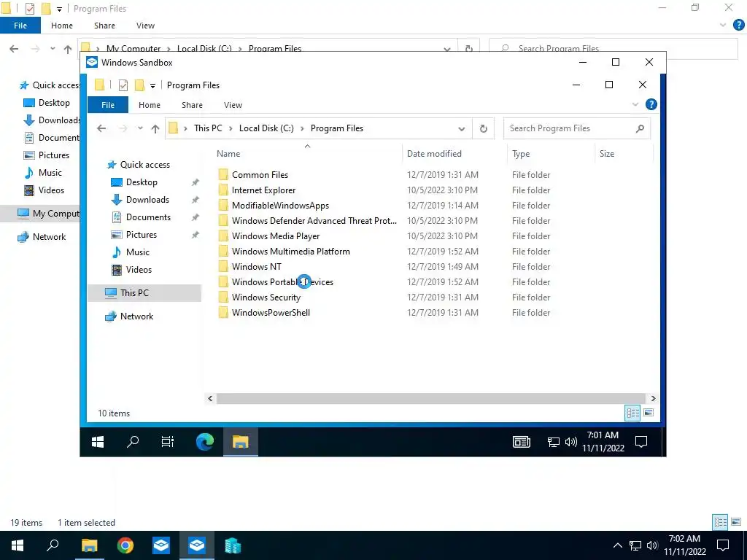
Task: Click the Sandbox network tray icon
Action: coord(553,442)
